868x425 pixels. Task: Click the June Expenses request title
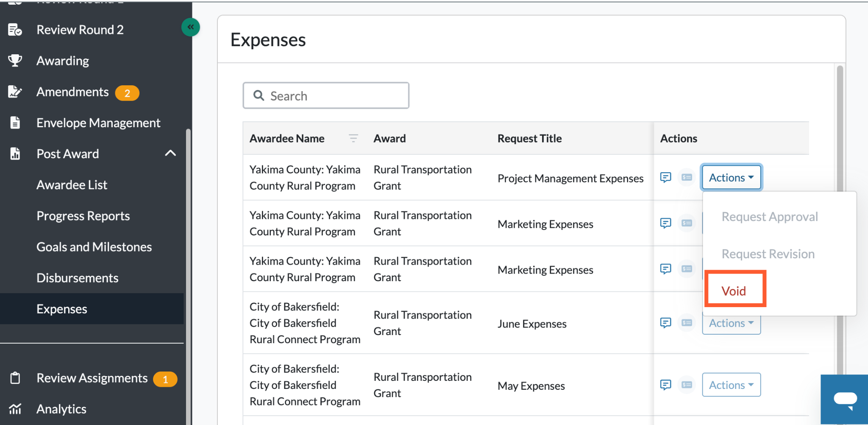[x=532, y=324]
